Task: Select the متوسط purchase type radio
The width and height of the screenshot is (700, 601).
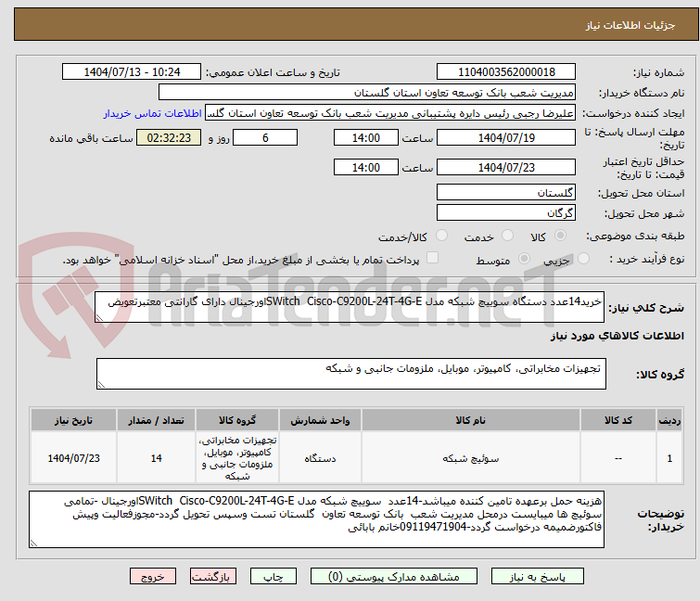Action: [x=524, y=259]
